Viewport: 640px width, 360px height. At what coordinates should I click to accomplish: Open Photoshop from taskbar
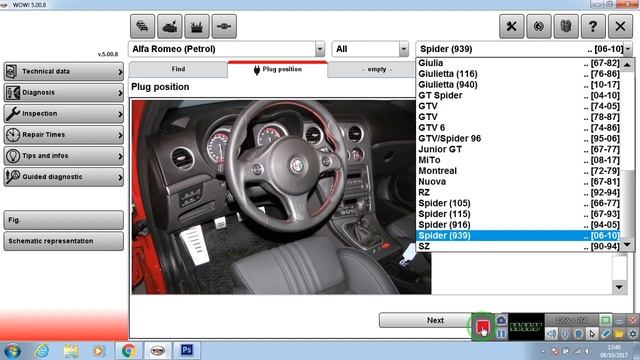click(x=187, y=350)
